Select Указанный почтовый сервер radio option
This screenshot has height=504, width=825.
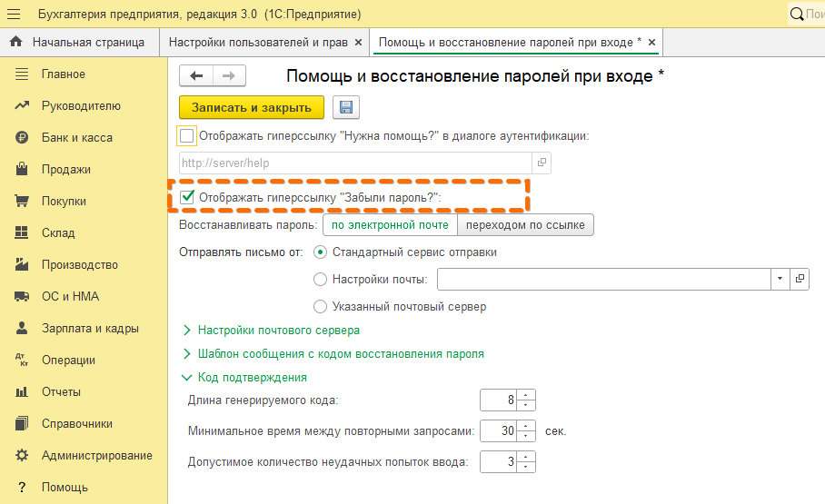coord(320,306)
